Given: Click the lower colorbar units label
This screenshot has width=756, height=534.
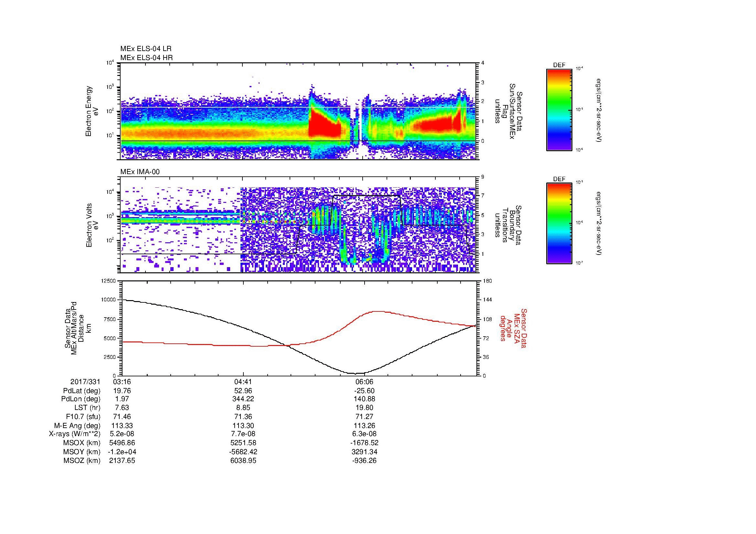Looking at the screenshot, I should point(599,224).
